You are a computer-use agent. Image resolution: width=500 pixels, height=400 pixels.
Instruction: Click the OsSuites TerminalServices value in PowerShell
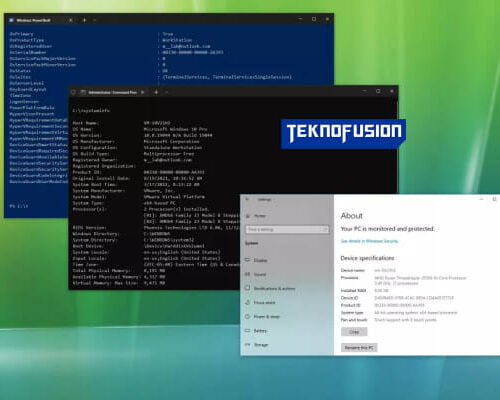pyautogui.click(x=227, y=77)
